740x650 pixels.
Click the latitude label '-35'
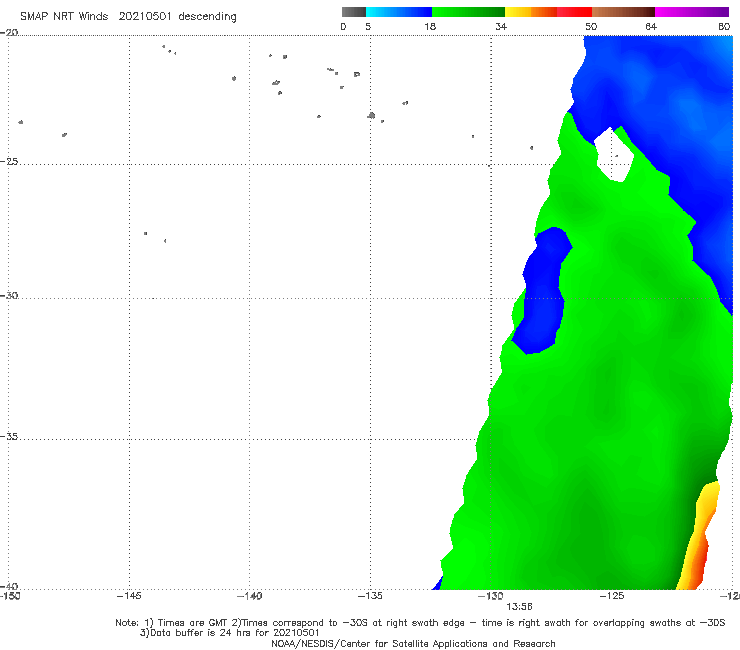tap(9, 437)
